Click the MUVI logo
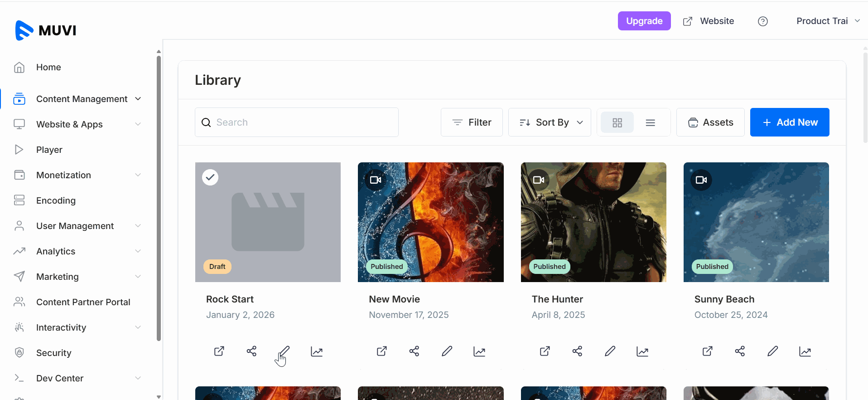Image resolution: width=868 pixels, height=400 pixels. coord(46,30)
